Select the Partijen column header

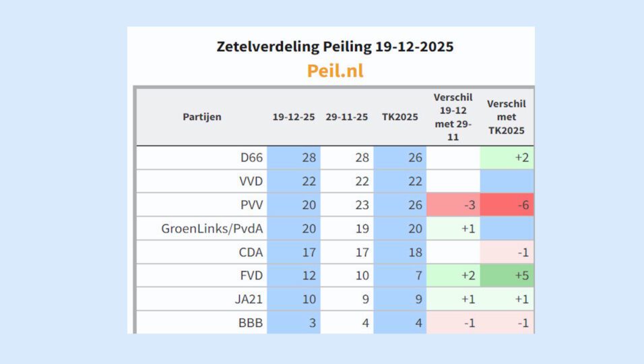pos(202,117)
